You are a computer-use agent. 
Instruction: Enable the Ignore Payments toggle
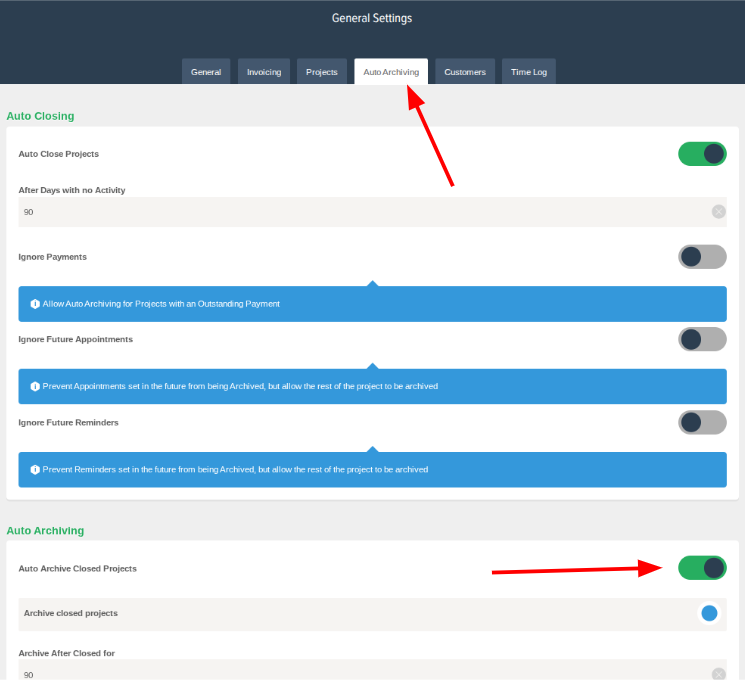tap(702, 257)
